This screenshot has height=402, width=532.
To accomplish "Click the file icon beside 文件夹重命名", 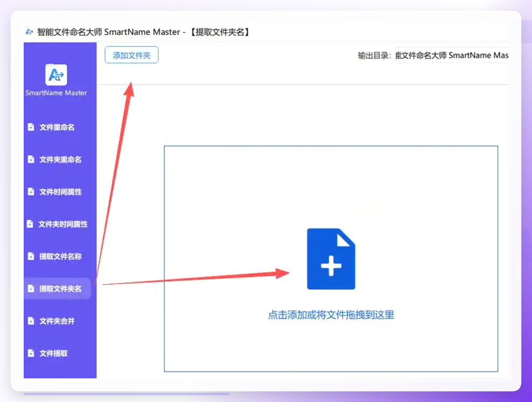I will 31,159.
